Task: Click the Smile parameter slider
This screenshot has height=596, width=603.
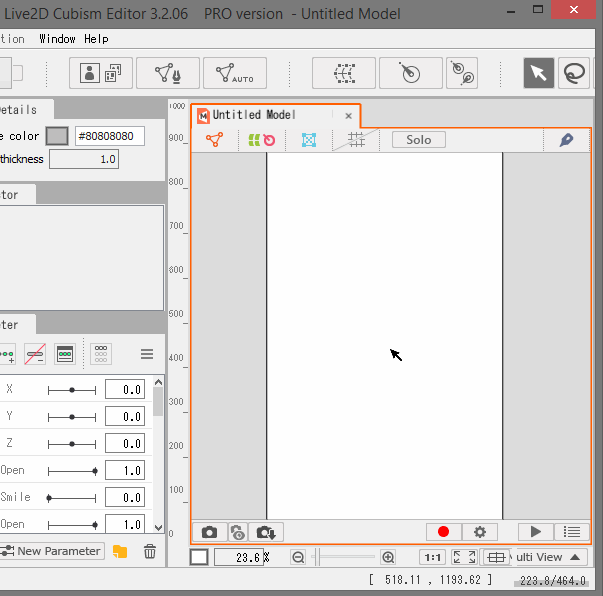Action: click(x=72, y=498)
